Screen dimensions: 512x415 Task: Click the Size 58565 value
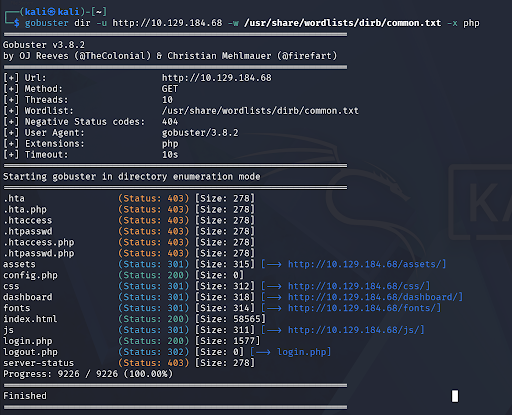[x=247, y=319]
